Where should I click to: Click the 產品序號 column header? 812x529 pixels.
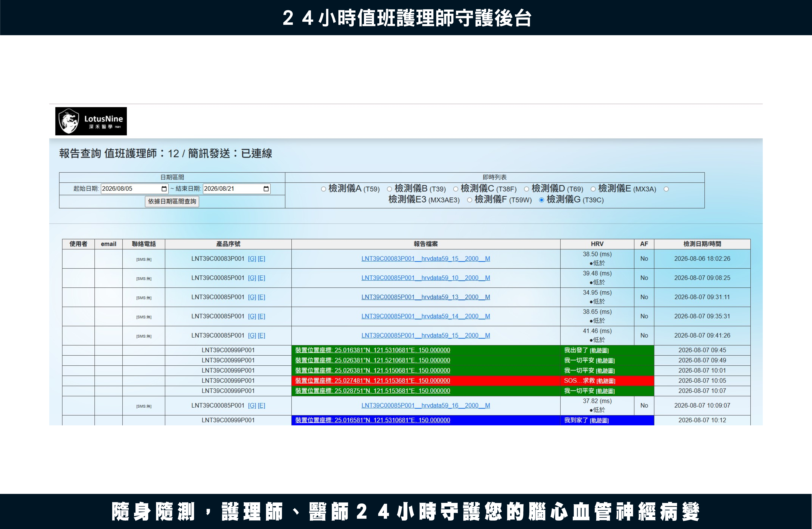coord(228,244)
